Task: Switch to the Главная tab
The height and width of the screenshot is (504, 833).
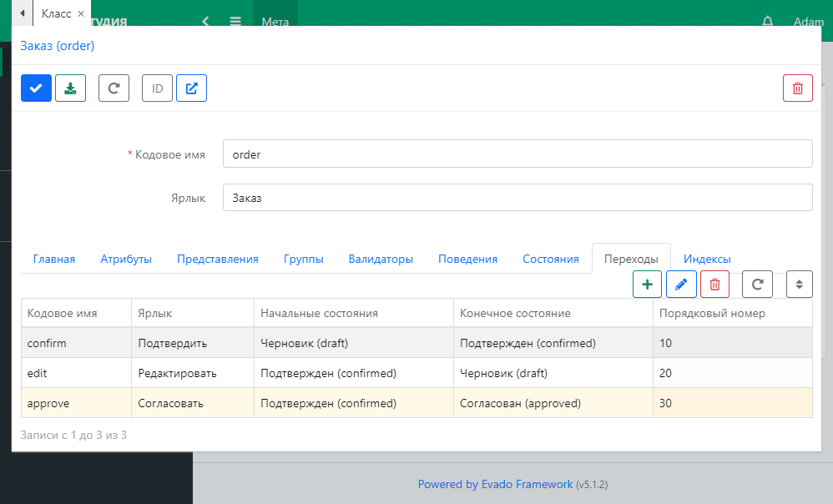Action: (54, 260)
